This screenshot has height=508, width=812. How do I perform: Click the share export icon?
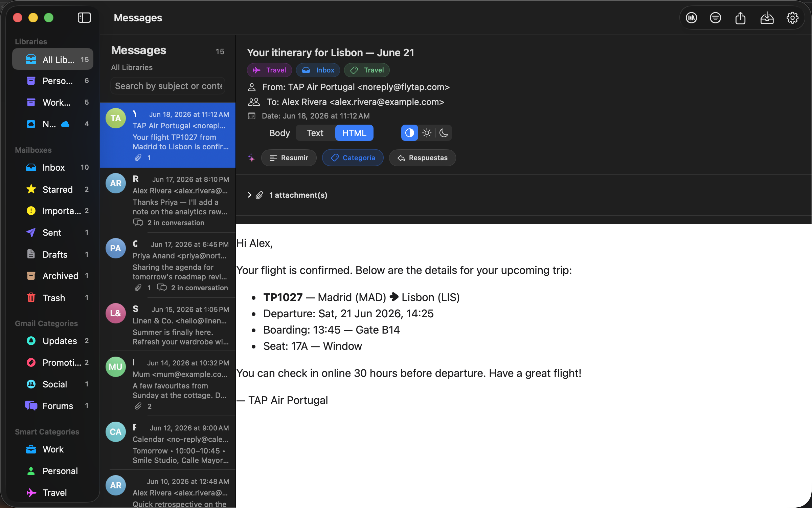click(x=740, y=18)
